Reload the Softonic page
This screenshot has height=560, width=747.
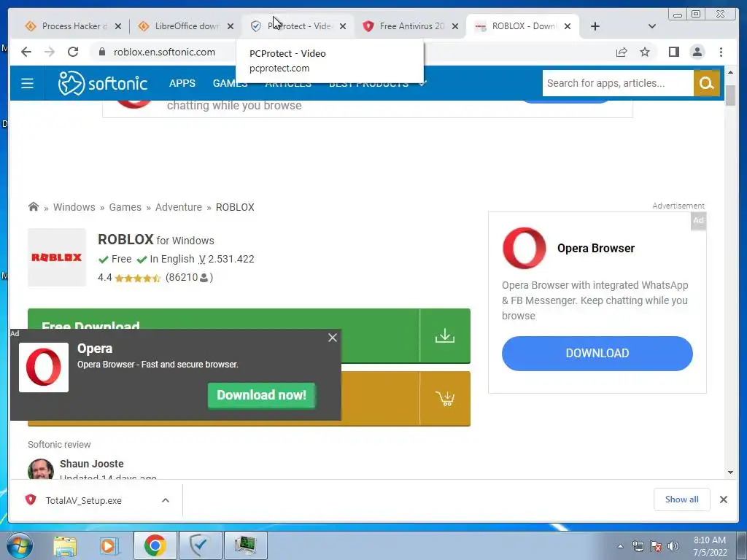coord(72,52)
